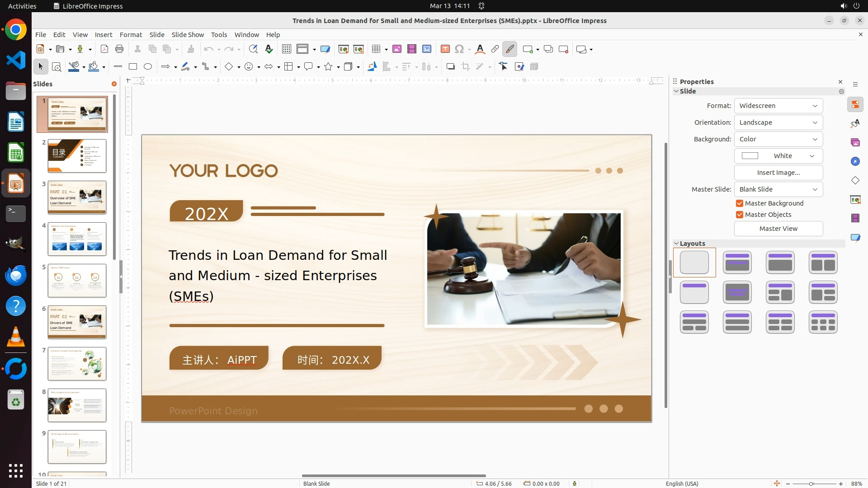Image resolution: width=868 pixels, height=488 pixels.
Task: Select the Ellipse shape tool
Action: pos(148,67)
